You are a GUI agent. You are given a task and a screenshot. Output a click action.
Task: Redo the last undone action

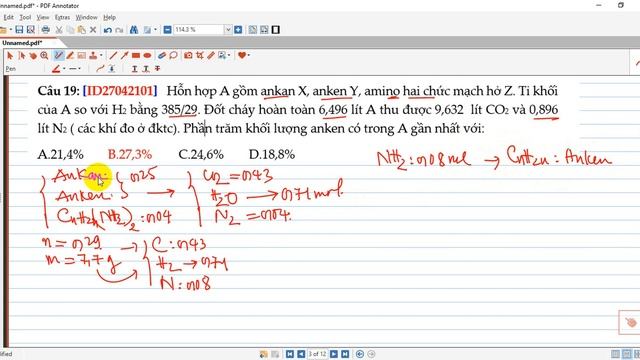pyautogui.click(x=119, y=30)
